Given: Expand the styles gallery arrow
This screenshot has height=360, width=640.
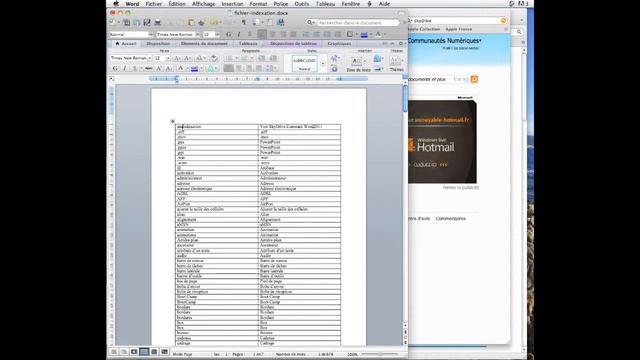Looking at the screenshot, I should pos(323,63).
